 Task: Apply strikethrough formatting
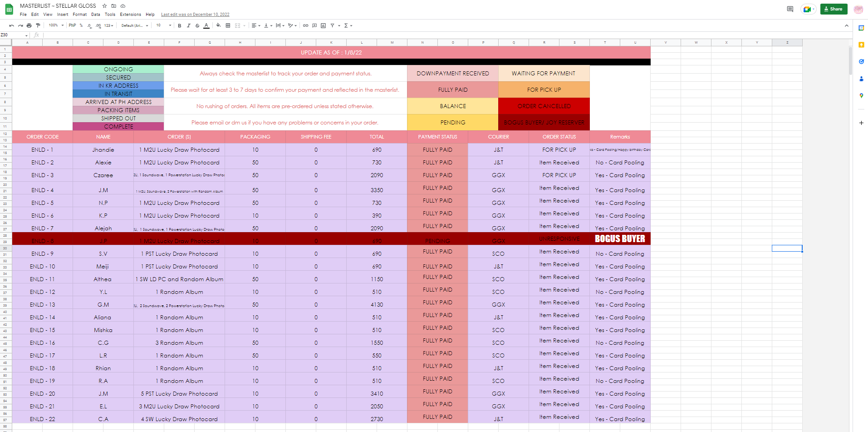197,25
